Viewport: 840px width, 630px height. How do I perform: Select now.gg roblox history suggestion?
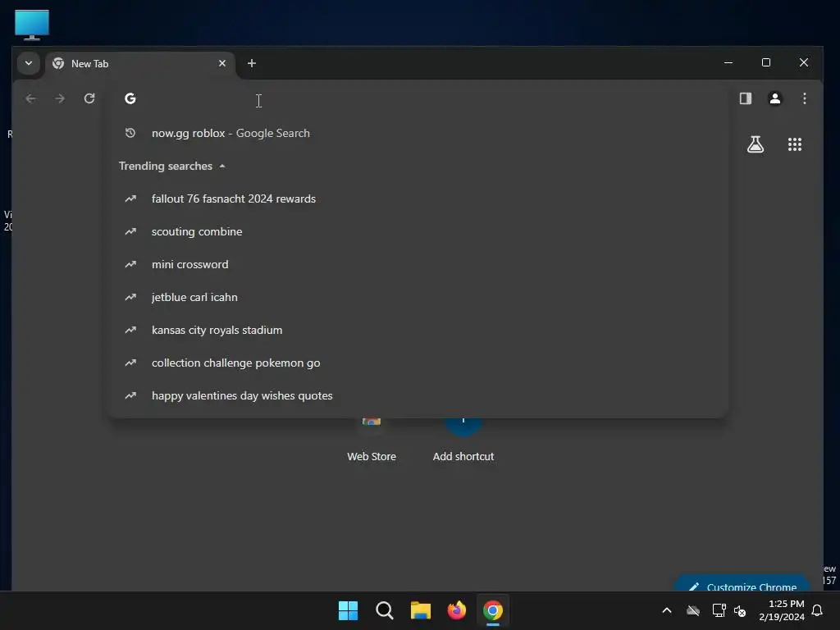(x=418, y=133)
